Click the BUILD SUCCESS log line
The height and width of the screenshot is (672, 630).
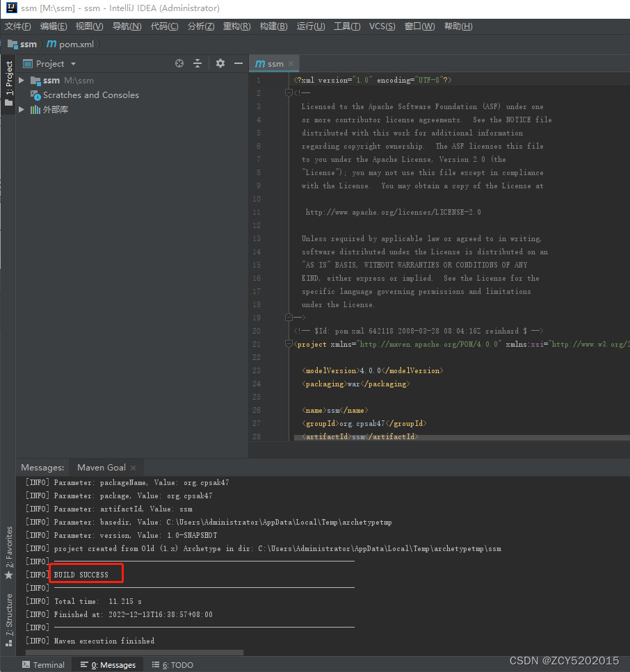[81, 575]
